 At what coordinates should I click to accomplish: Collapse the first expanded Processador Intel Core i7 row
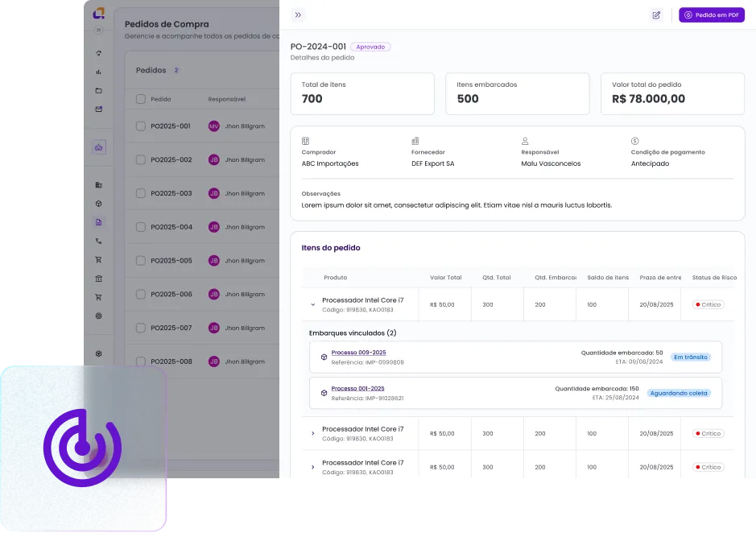tap(313, 304)
